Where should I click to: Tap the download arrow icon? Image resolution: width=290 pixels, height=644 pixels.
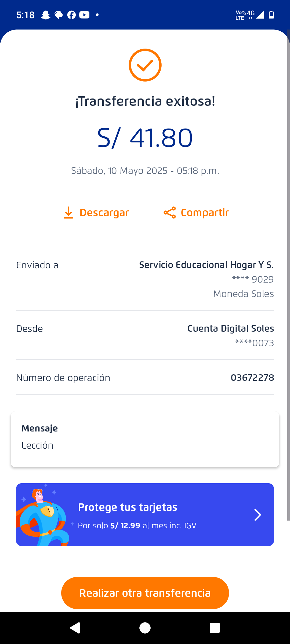(68, 213)
